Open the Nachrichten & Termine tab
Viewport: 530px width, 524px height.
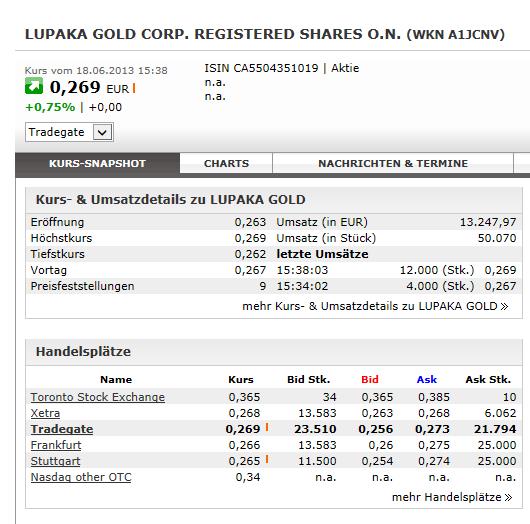[393, 164]
